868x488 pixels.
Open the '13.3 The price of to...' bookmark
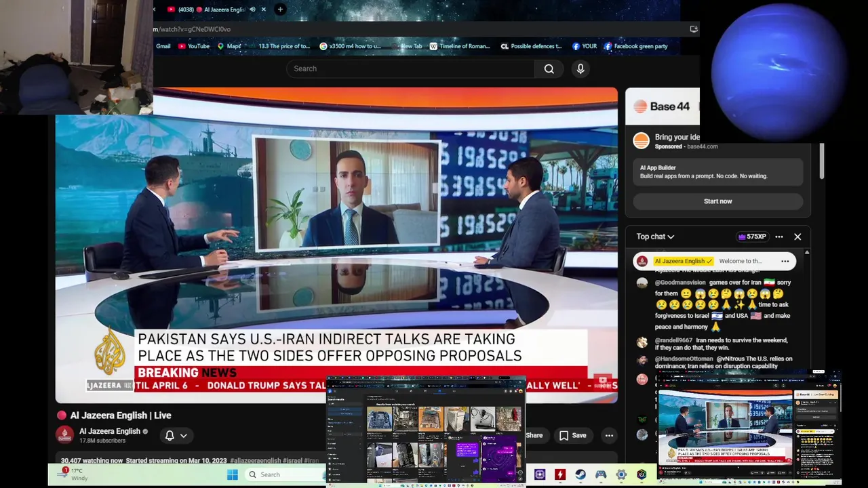point(279,46)
